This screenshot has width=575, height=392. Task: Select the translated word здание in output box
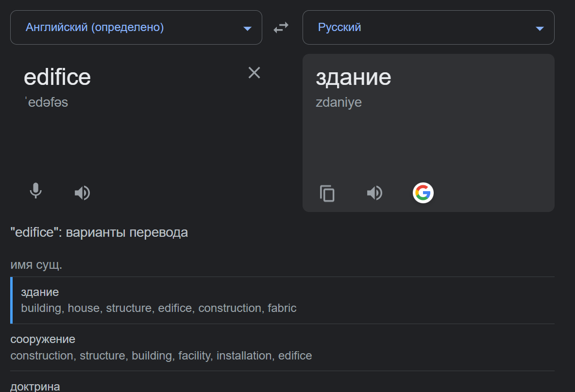tap(353, 77)
